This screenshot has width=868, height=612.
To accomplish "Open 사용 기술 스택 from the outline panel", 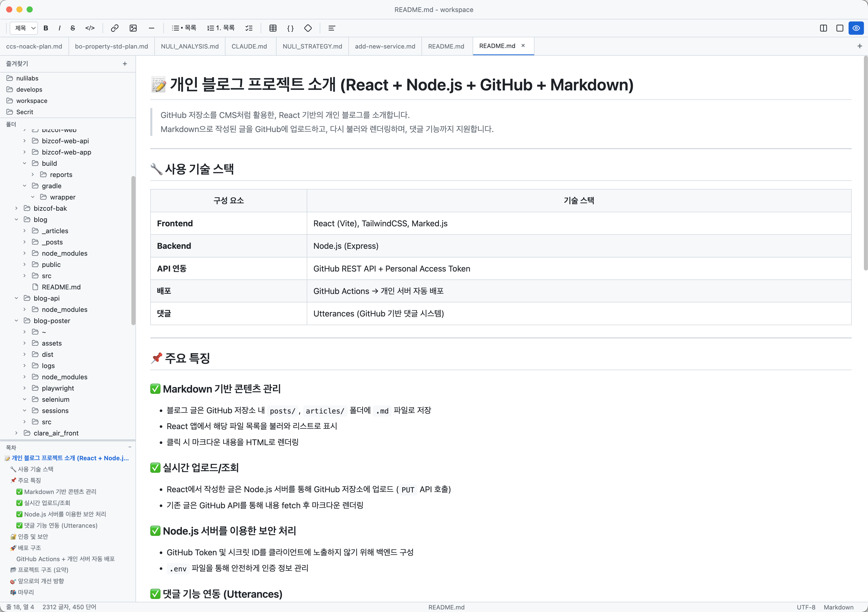I will point(36,469).
